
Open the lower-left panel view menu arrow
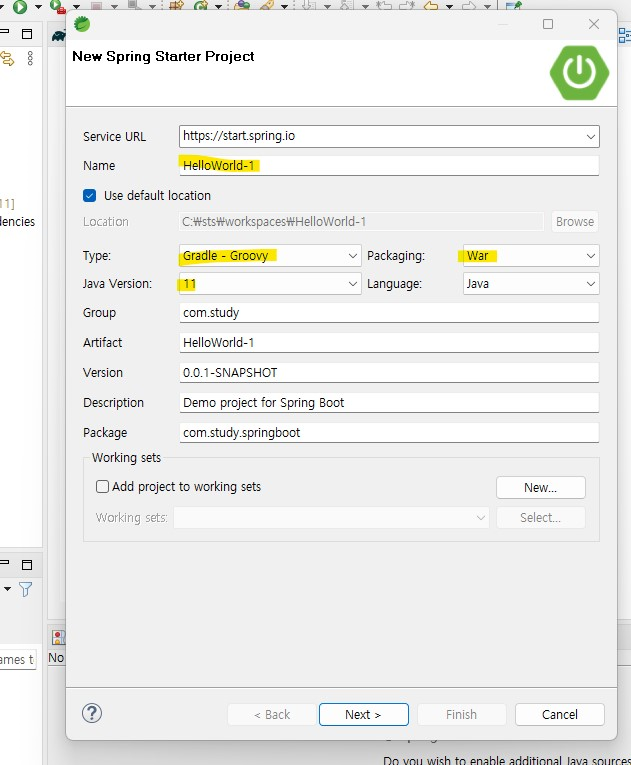point(7,589)
